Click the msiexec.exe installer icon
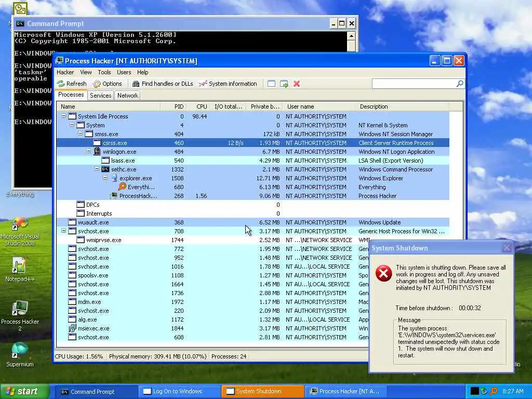The height and width of the screenshot is (399, 532). click(72, 328)
